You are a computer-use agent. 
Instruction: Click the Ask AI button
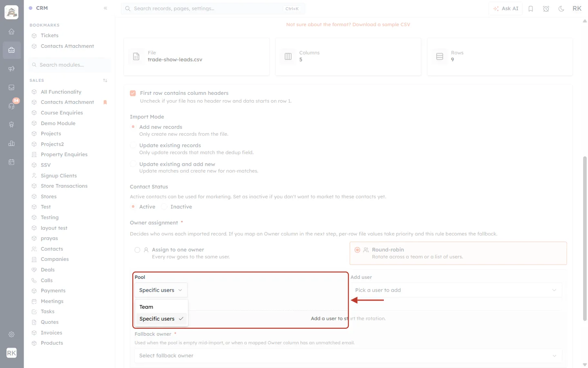click(506, 9)
